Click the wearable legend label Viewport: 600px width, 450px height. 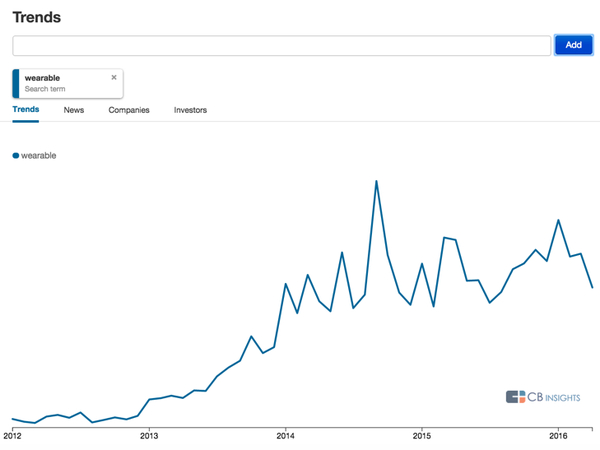click(x=38, y=155)
